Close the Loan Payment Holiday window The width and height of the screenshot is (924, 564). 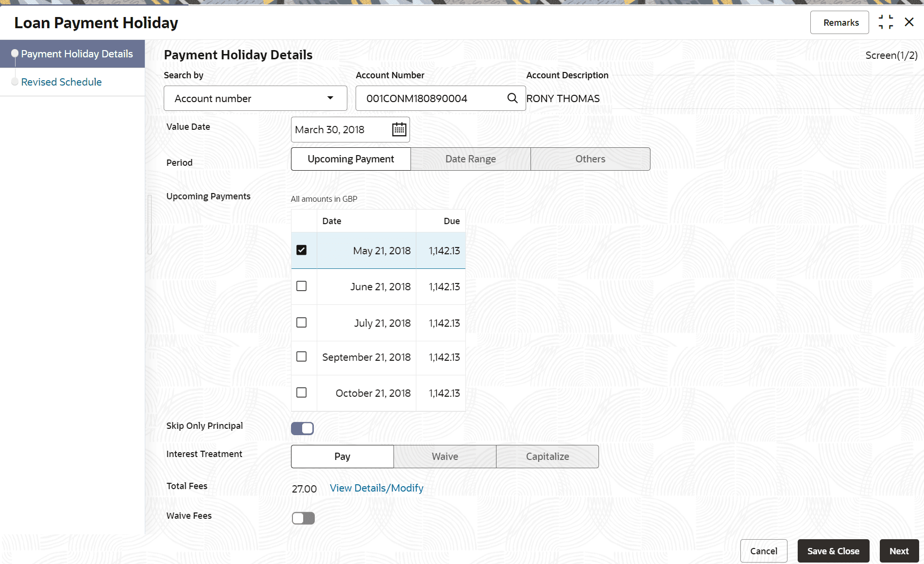[909, 22]
